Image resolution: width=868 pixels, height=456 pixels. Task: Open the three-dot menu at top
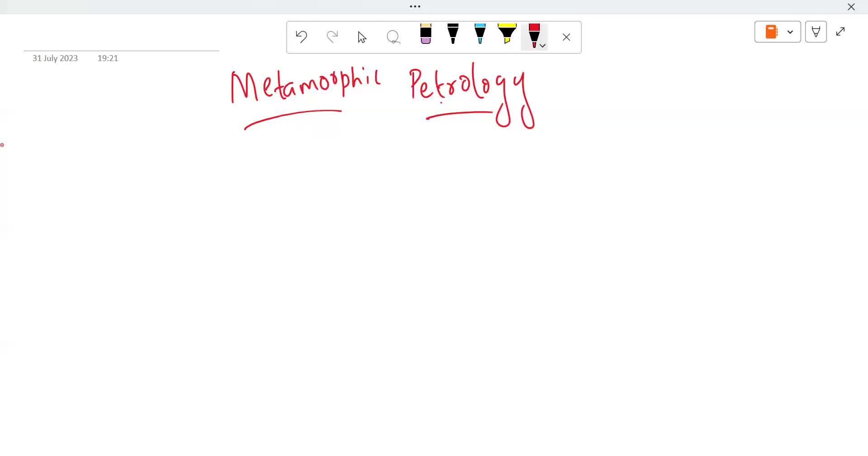415,6
